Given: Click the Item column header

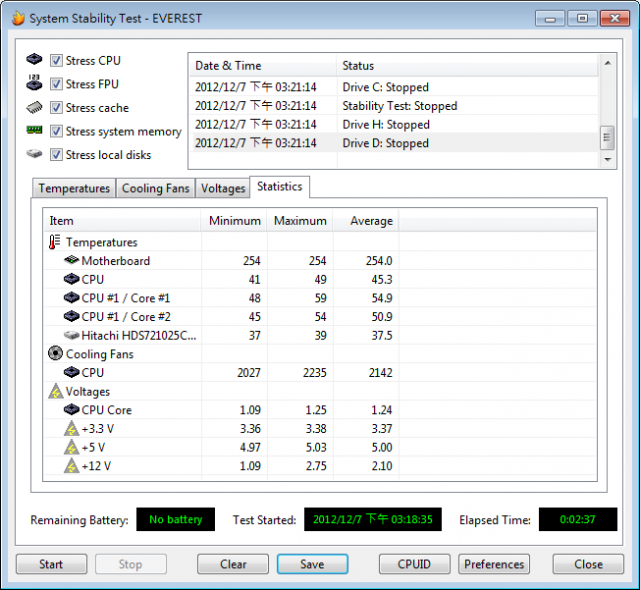Looking at the screenshot, I should point(122,221).
